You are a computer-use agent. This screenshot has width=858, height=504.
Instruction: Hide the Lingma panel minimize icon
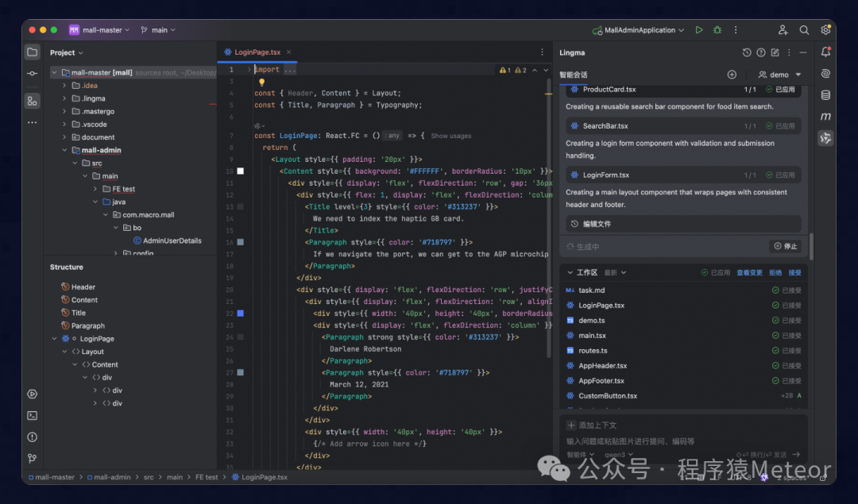click(802, 52)
